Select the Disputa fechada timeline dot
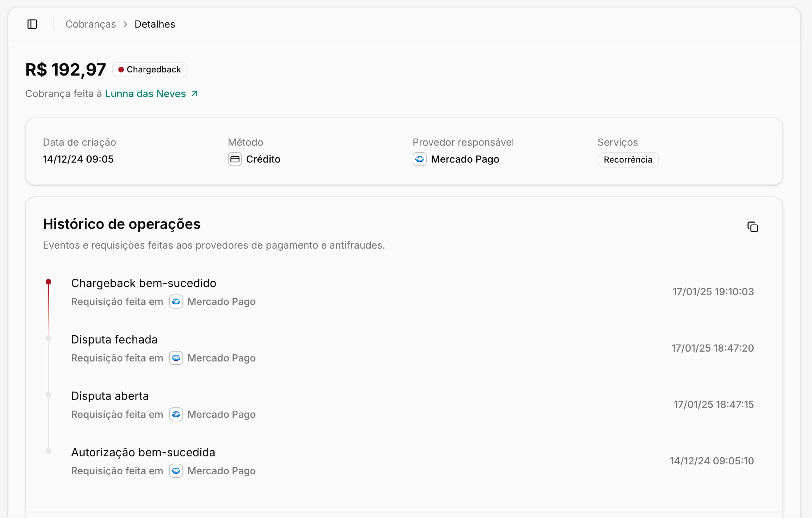The width and height of the screenshot is (812, 520). click(x=49, y=338)
